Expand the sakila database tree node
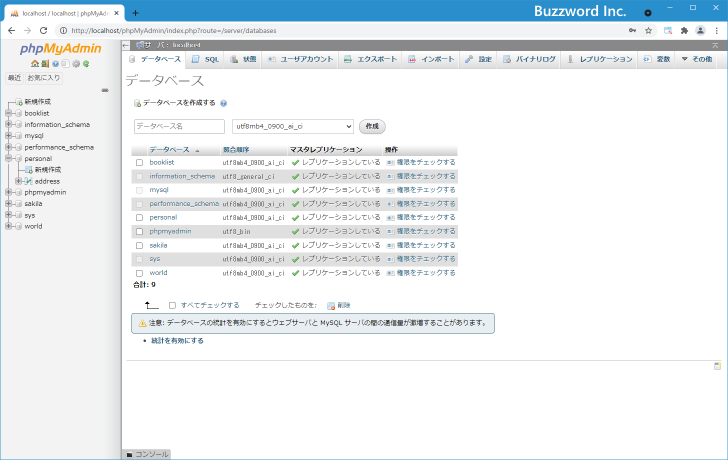Image resolution: width=728 pixels, height=460 pixels. (x=8, y=203)
